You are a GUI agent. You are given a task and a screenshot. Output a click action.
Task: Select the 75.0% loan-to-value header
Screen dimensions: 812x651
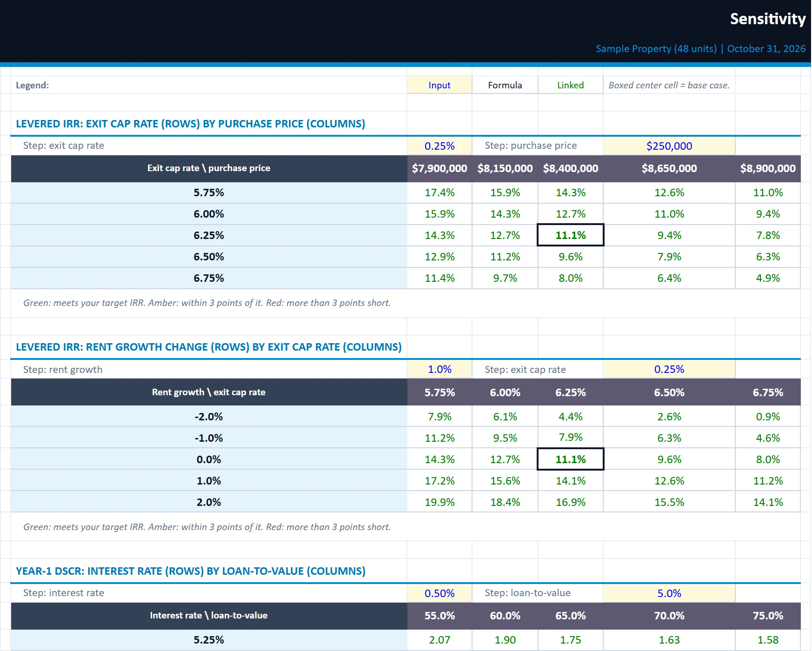pyautogui.click(x=768, y=616)
